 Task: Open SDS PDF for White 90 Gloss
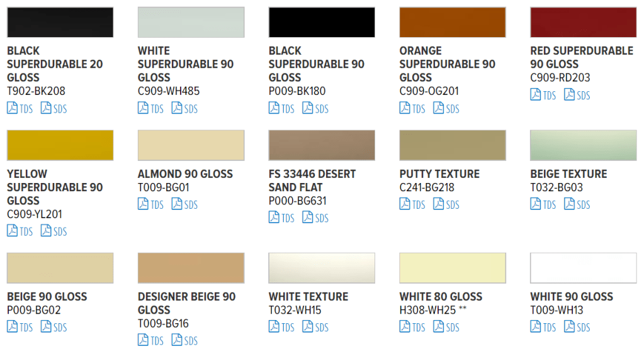coord(577,327)
